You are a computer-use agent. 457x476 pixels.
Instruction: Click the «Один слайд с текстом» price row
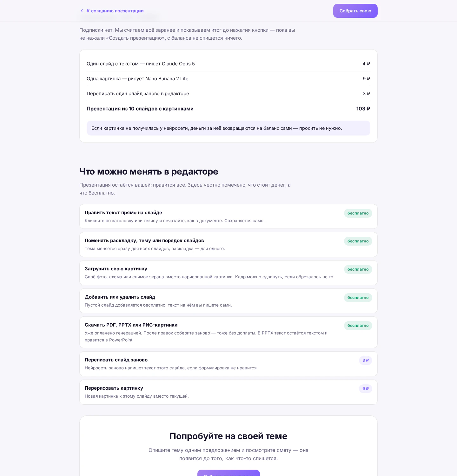(x=228, y=64)
